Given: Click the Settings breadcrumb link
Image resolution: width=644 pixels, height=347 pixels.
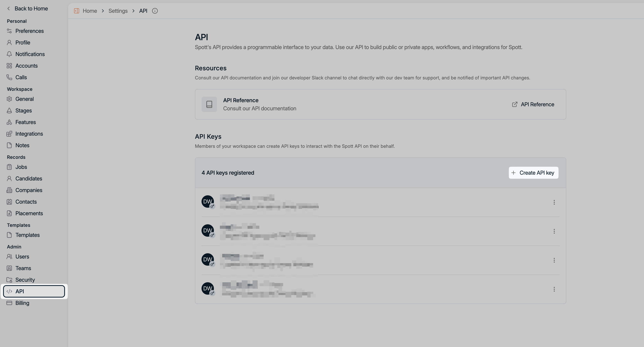Looking at the screenshot, I should pyautogui.click(x=118, y=11).
